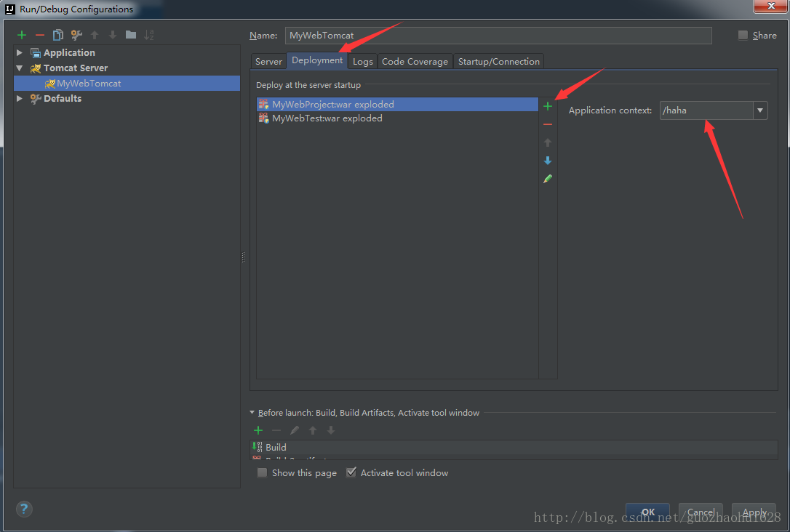This screenshot has height=532, width=790.
Task: Open edit defaults wrench icon in toolbar
Action: tap(76, 35)
